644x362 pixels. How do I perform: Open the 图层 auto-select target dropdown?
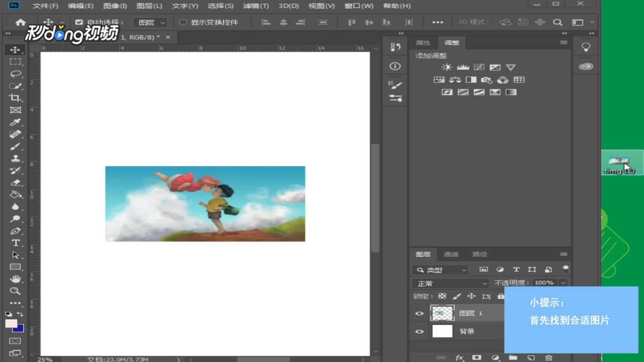tap(150, 23)
